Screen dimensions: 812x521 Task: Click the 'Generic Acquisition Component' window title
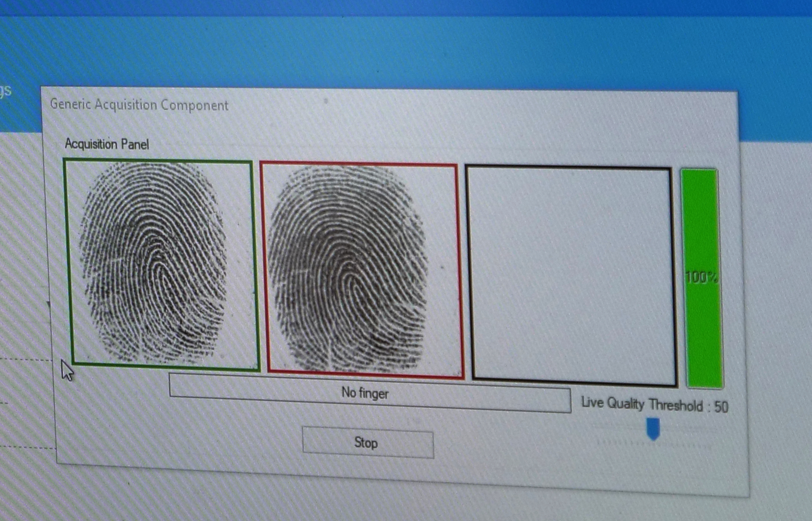point(139,105)
